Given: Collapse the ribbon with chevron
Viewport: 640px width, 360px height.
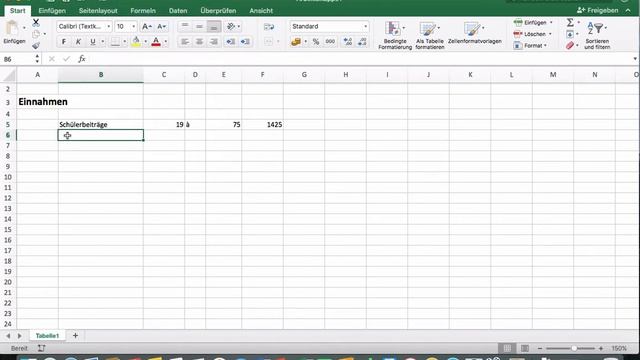Looking at the screenshot, I should 628,11.
